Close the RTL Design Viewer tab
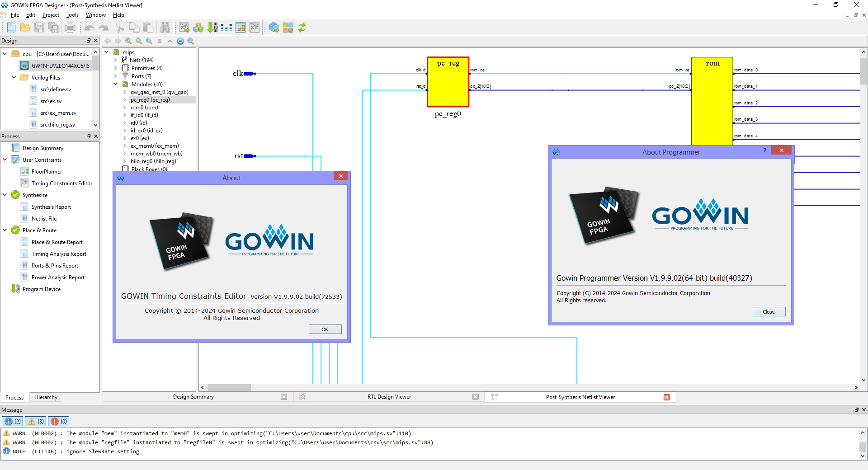This screenshot has height=470, width=868. pos(476,397)
